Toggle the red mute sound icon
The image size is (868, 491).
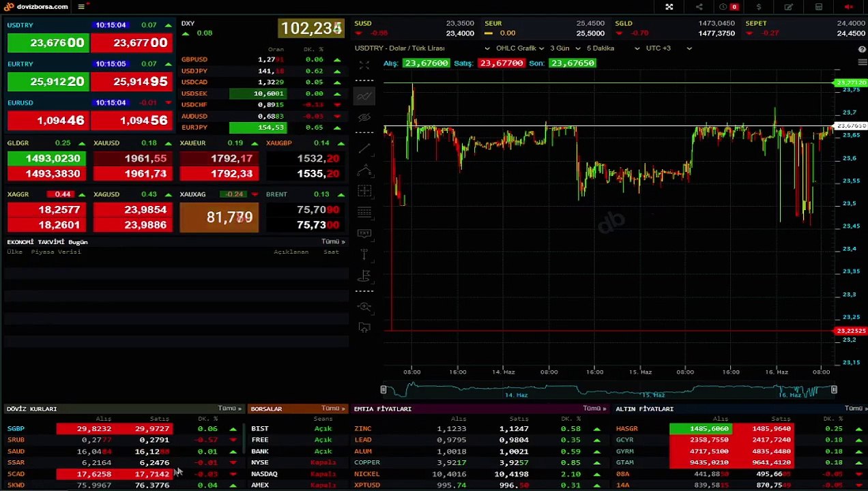coord(849,7)
